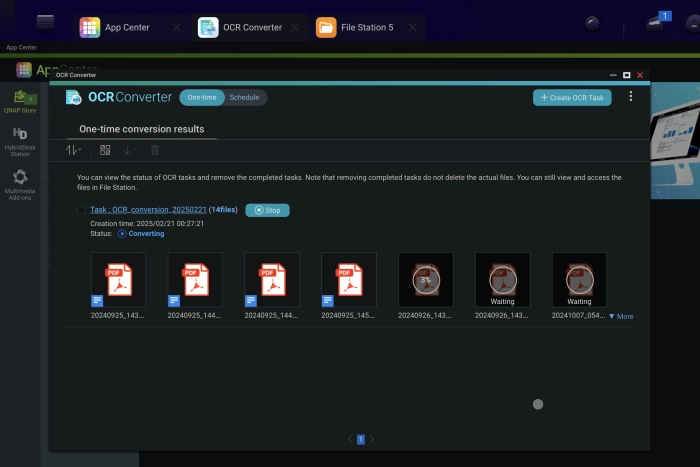
Task: Open the sort order dropdown
Action: 73,150
